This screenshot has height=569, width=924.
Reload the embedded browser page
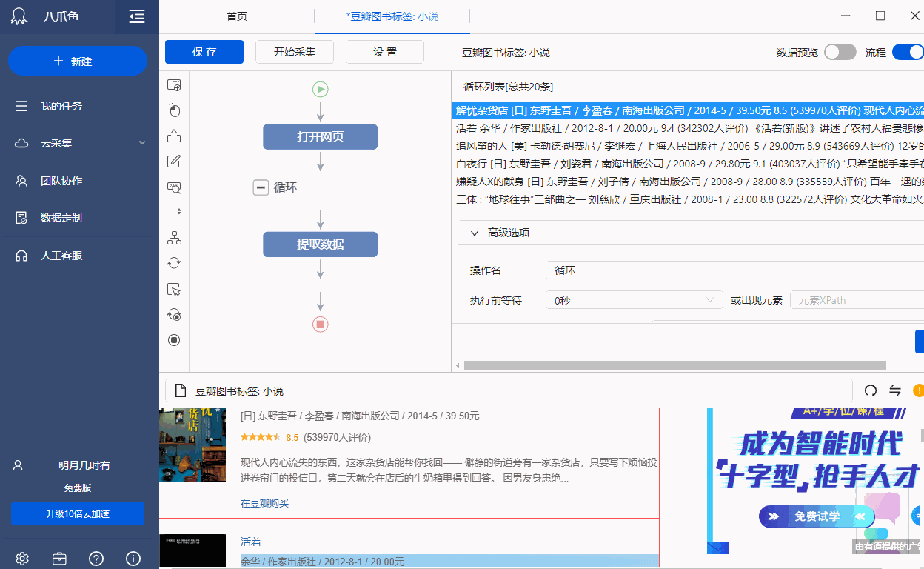(x=871, y=390)
